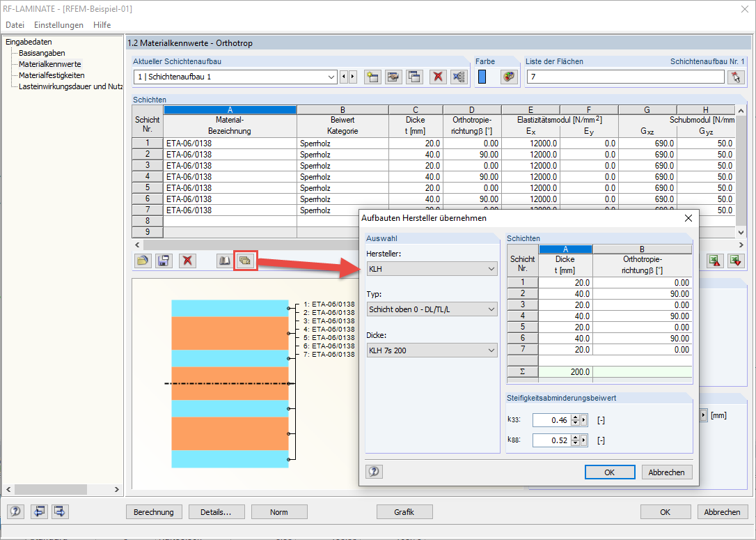Go to previous table with left arrow icon
The height and width of the screenshot is (540, 756).
click(38, 511)
